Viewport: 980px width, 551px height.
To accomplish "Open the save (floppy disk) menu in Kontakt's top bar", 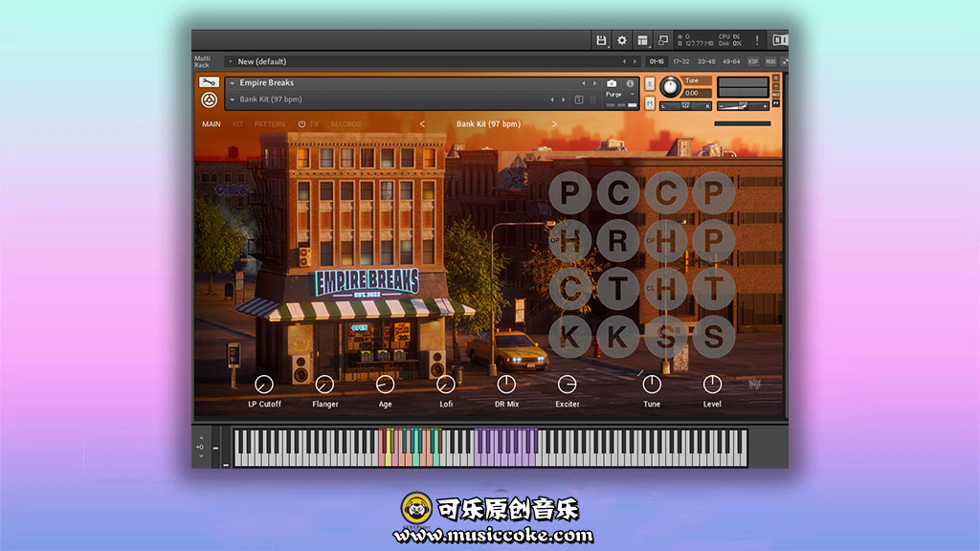I will pyautogui.click(x=601, y=40).
